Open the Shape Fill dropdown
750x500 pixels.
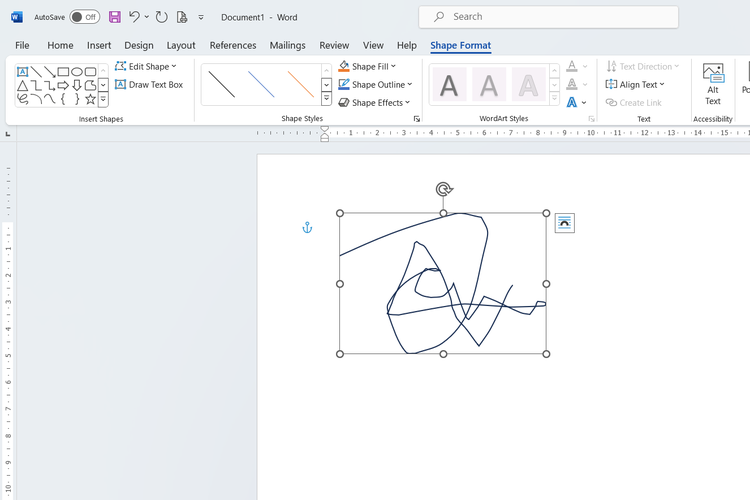[x=367, y=67]
